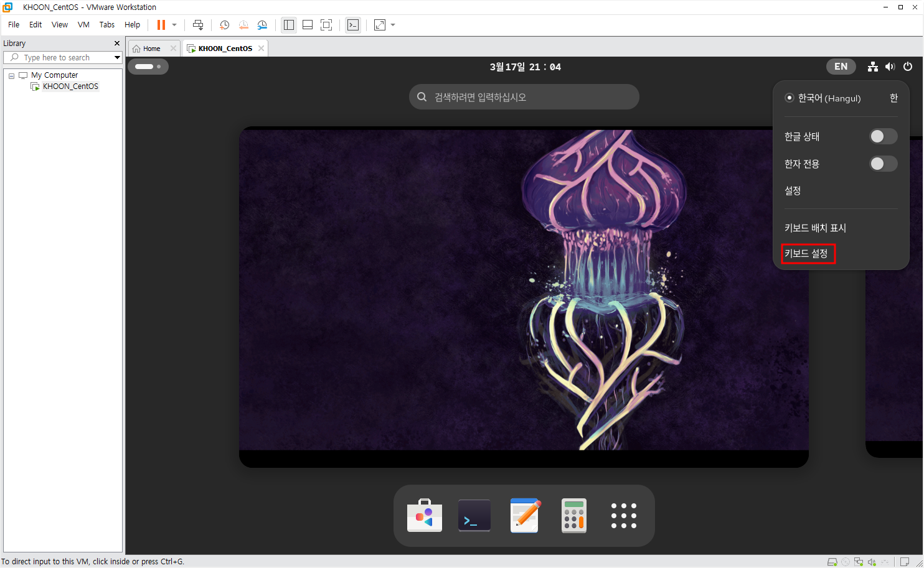924x568 pixels.
Task: Click the GNOME network icon in the top bar
Action: (873, 67)
